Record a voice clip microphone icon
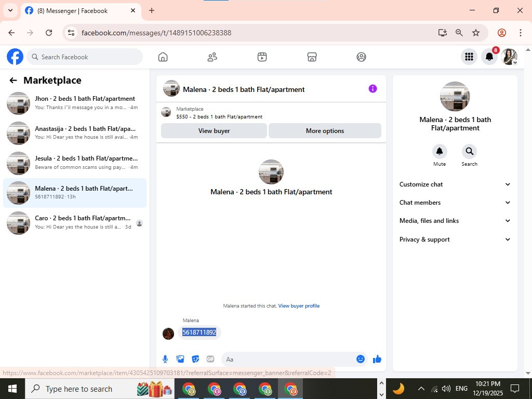Screen dimensions: 532x399 click(x=165, y=359)
